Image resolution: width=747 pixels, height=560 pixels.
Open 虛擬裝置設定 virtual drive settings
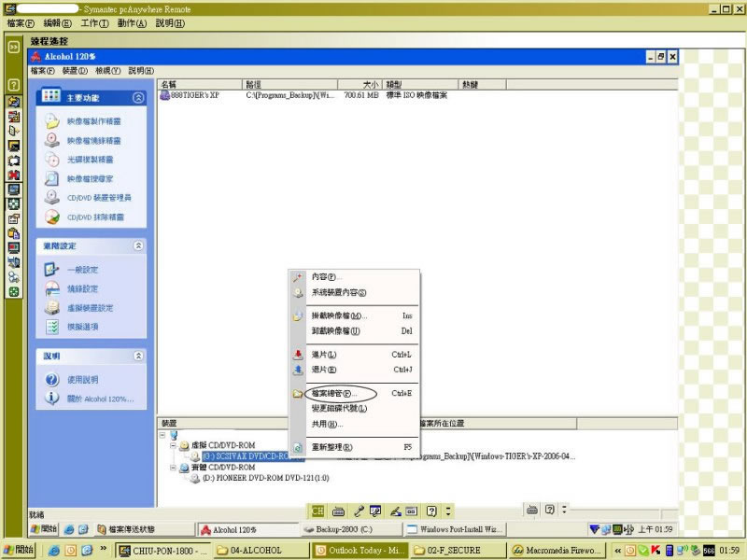point(90,308)
